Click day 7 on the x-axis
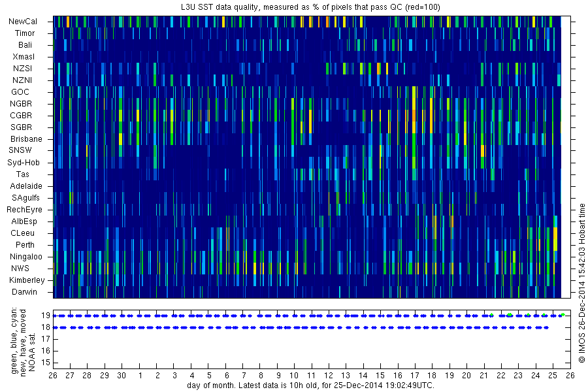588x392 pixels. tap(244, 376)
